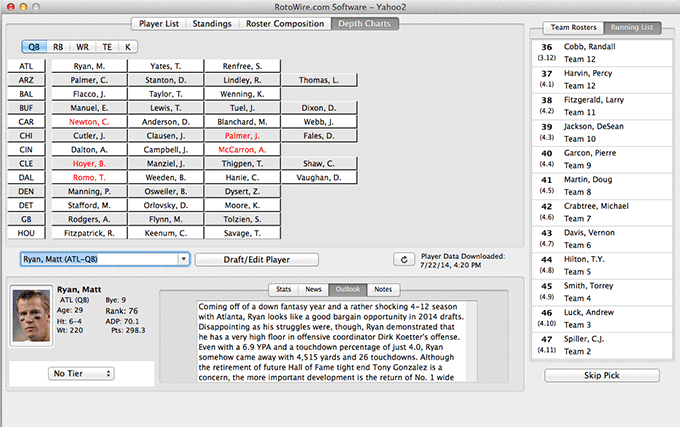Select pick 47 Spiller, C.J.
Image resolution: width=680 pixels, height=427 pixels.
602,345
